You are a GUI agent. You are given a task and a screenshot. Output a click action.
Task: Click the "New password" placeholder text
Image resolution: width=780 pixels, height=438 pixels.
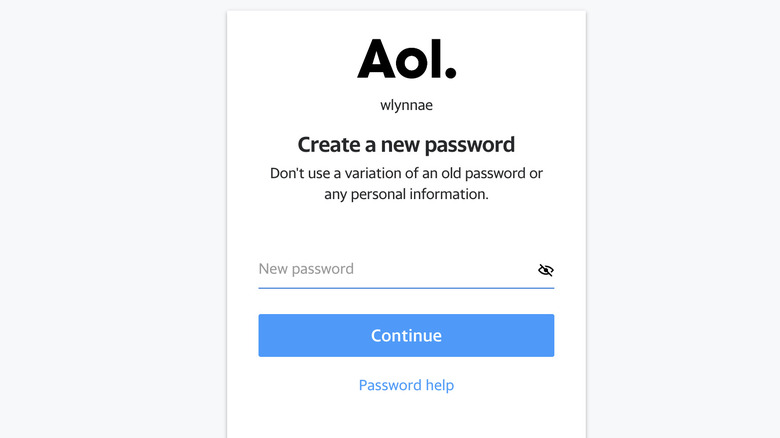[x=306, y=269]
